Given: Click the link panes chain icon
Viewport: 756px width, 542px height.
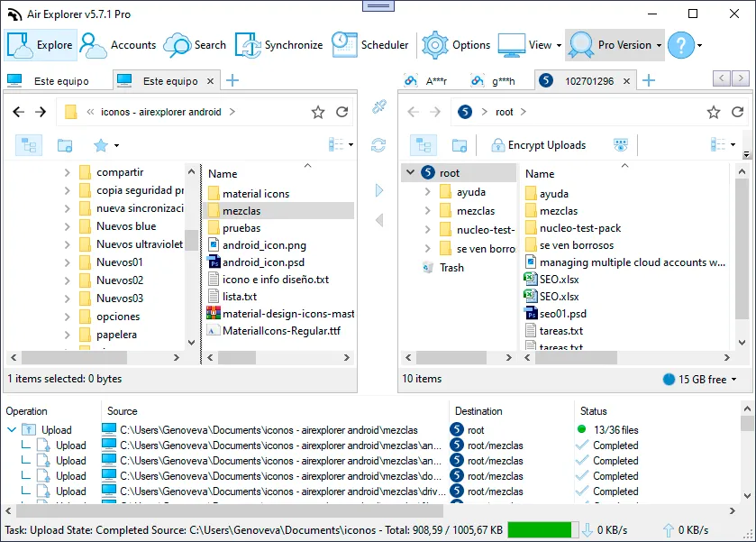Looking at the screenshot, I should [379, 106].
